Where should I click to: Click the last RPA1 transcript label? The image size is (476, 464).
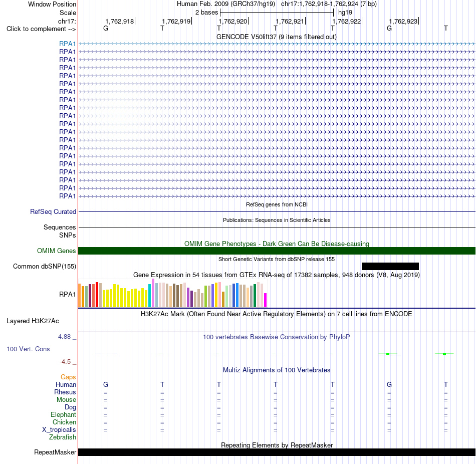68,196
